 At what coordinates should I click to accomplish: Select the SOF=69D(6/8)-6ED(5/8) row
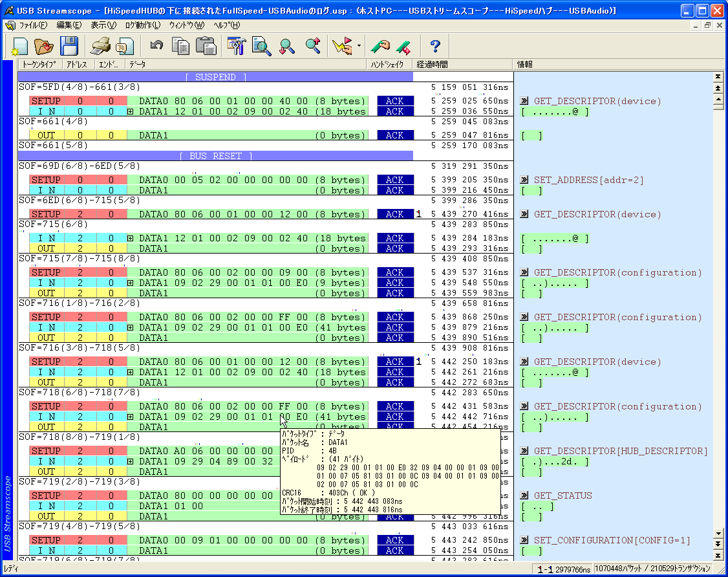(266, 166)
